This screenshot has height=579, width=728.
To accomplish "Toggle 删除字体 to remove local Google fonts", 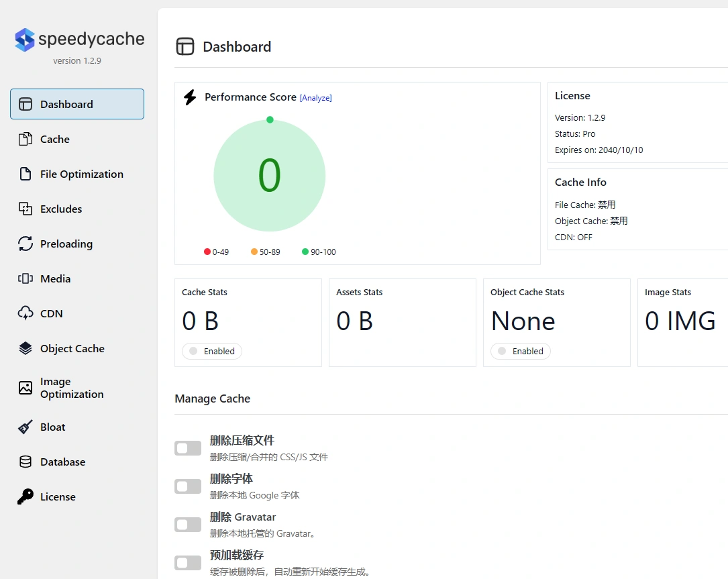I will tap(187, 486).
